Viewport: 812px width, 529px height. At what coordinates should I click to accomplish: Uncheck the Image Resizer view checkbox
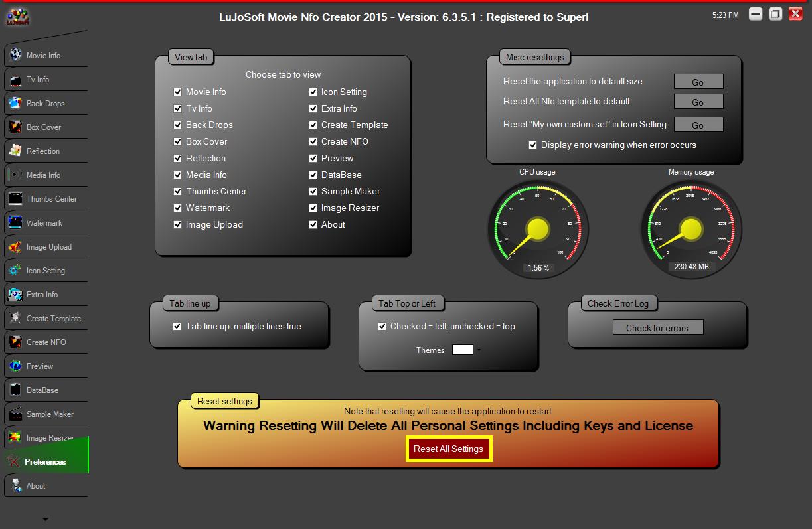point(313,208)
